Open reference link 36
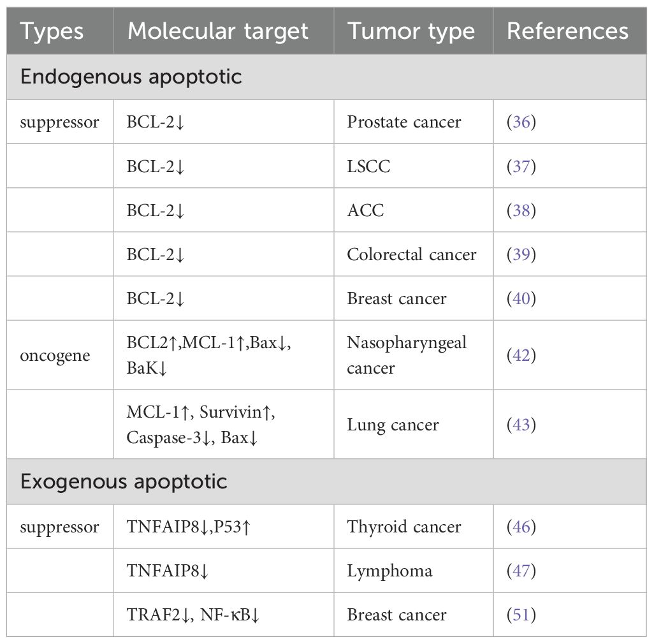 [521, 122]
